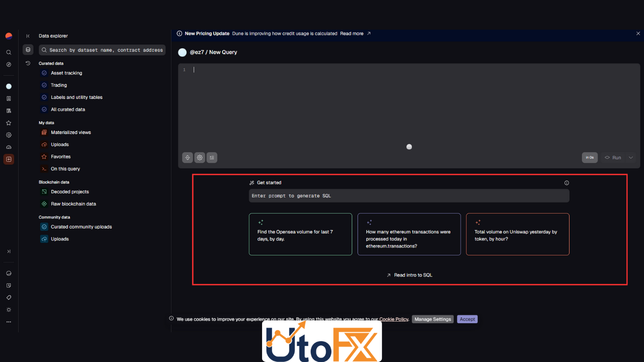Image resolution: width=644 pixels, height=362 pixels.
Task: Open Uploads under Community data
Action: pos(60,239)
